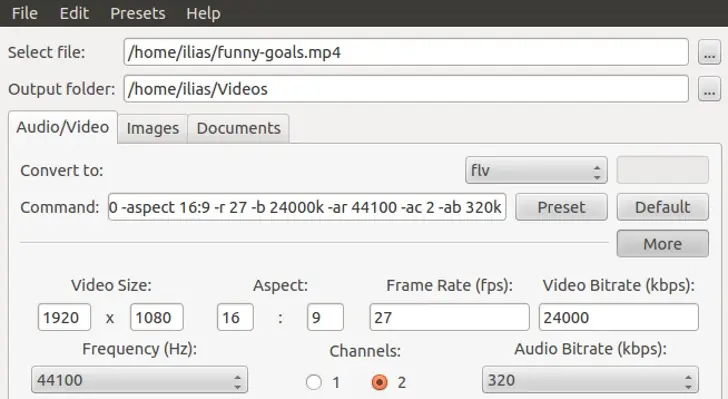Click the 'Convert to:' label
The width and height of the screenshot is (728, 399).
point(62,170)
